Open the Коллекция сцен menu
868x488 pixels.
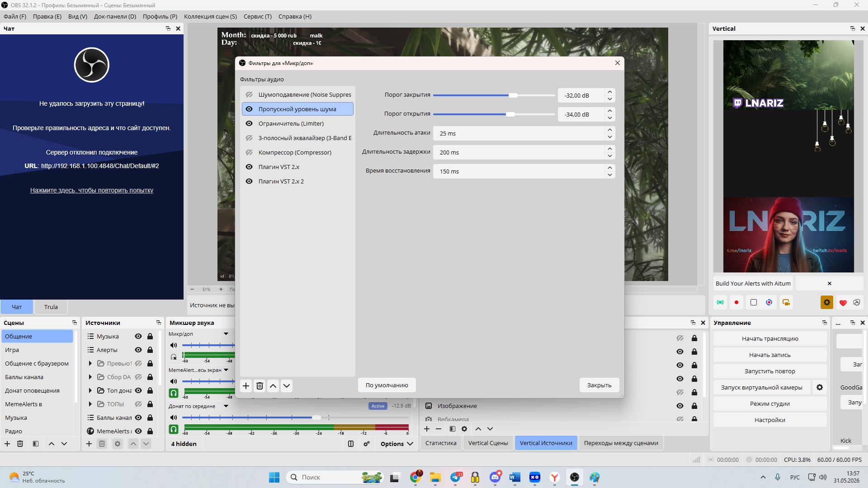pos(210,16)
